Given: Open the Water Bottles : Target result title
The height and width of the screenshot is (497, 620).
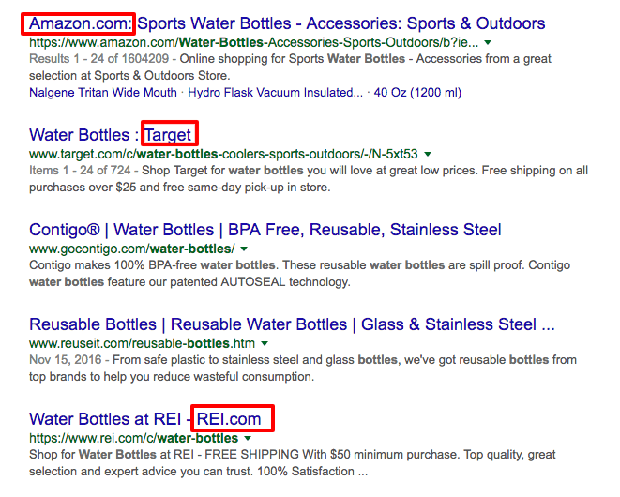Looking at the screenshot, I should click(x=110, y=135).
